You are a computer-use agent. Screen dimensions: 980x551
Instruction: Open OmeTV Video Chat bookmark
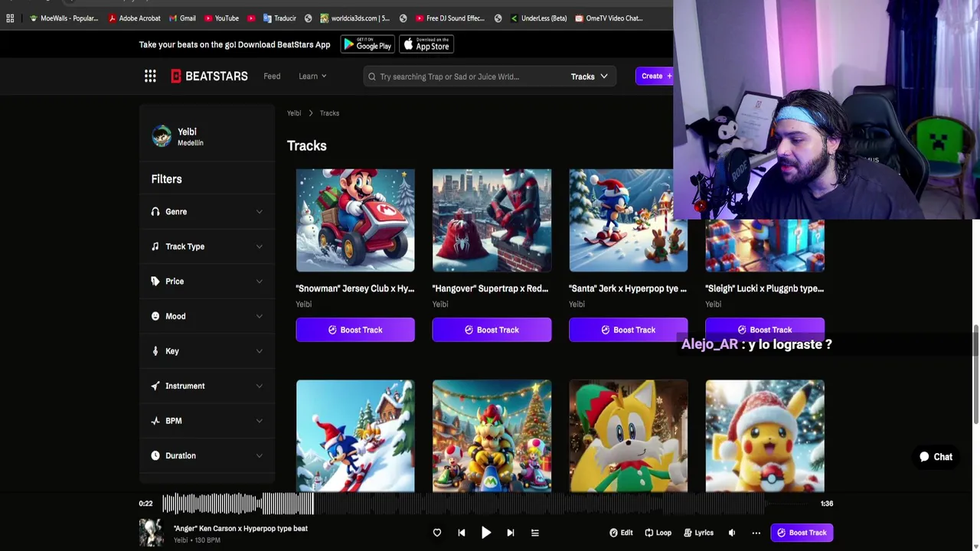pyautogui.click(x=609, y=18)
